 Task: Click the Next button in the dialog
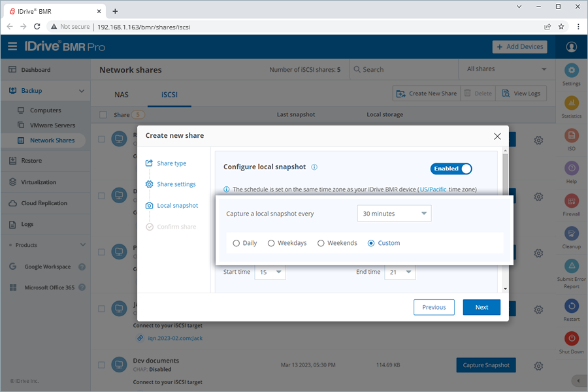(x=482, y=307)
